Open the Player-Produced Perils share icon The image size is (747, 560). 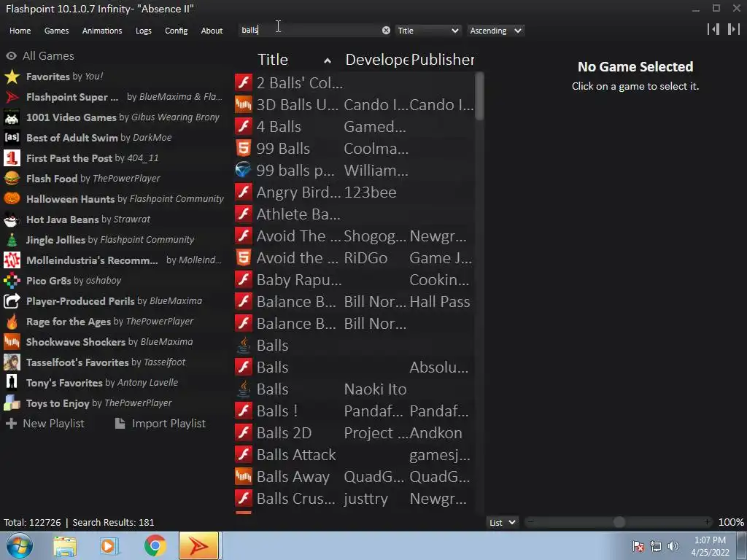point(12,301)
